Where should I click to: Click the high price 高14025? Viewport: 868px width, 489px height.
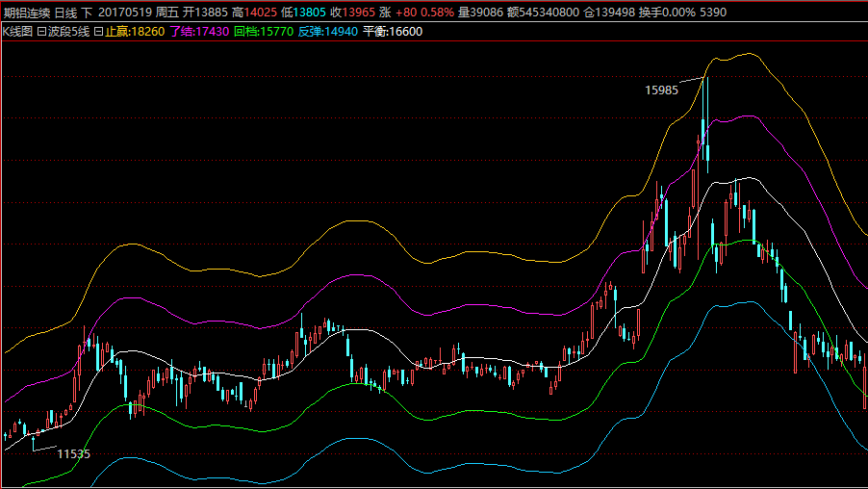[254, 13]
